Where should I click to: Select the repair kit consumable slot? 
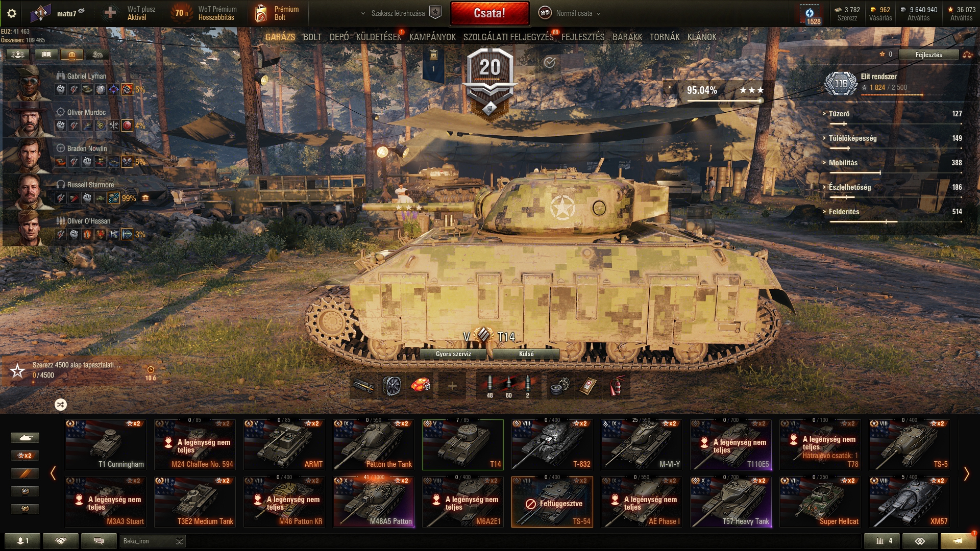coord(560,386)
